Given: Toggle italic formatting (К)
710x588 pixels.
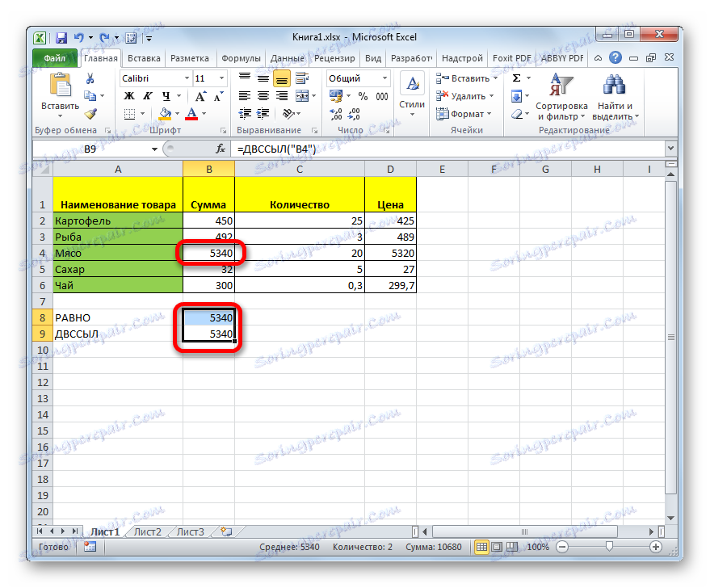Looking at the screenshot, I should pyautogui.click(x=147, y=96).
